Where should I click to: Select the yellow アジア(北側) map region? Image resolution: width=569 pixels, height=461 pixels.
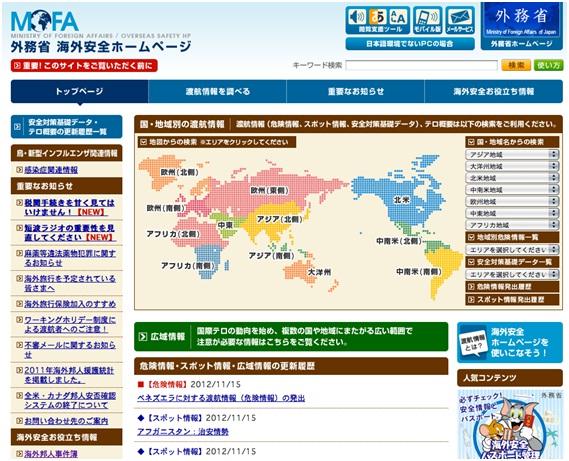pyautogui.click(x=273, y=220)
